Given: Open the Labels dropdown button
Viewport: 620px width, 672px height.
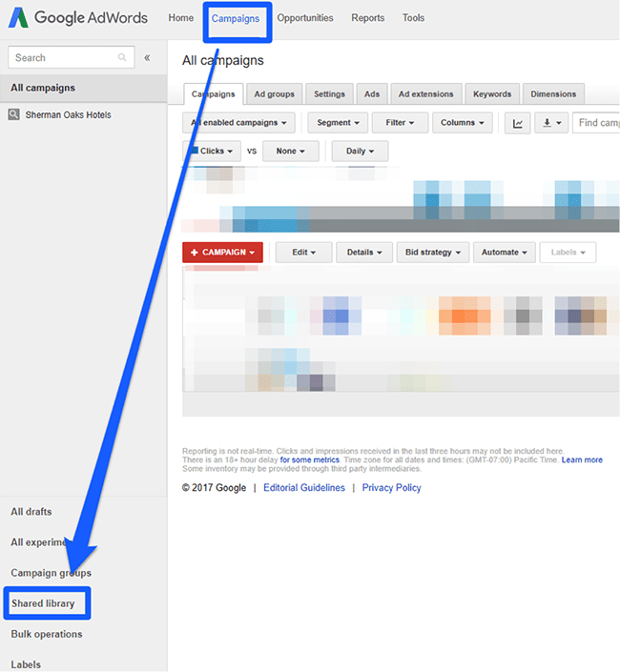Looking at the screenshot, I should coord(568,253).
